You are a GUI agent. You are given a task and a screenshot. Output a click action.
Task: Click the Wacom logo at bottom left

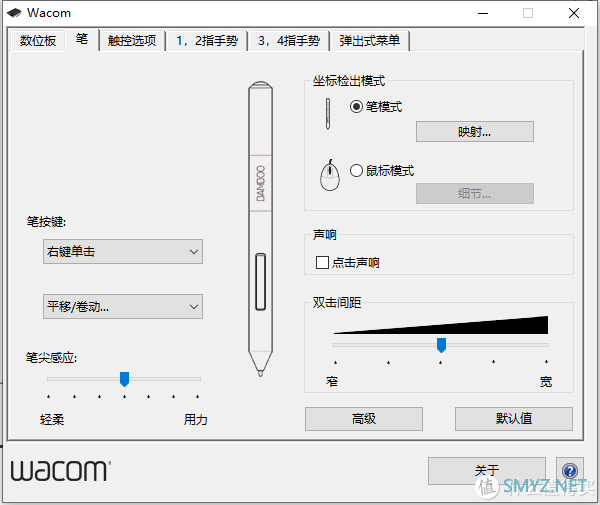(x=61, y=471)
